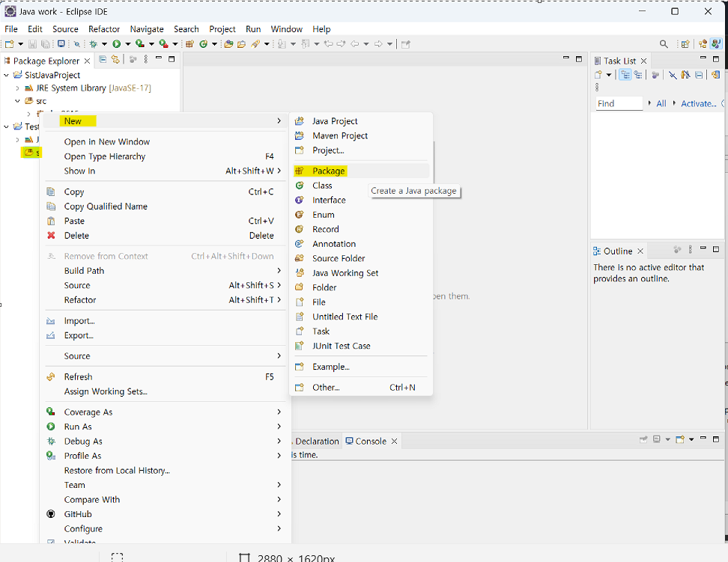Click Delete in the context menu
728x562 pixels.
(x=165, y=235)
